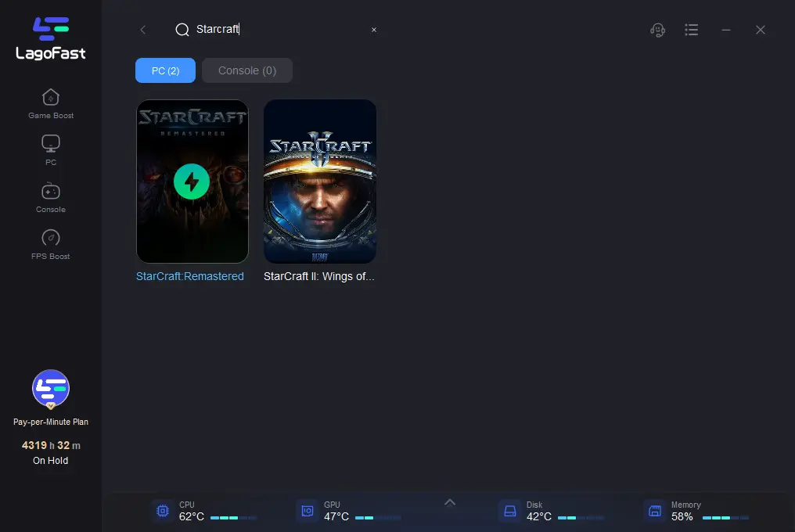The height and width of the screenshot is (532, 795).
Task: Click the Memory 58% reading
Action: click(x=682, y=517)
